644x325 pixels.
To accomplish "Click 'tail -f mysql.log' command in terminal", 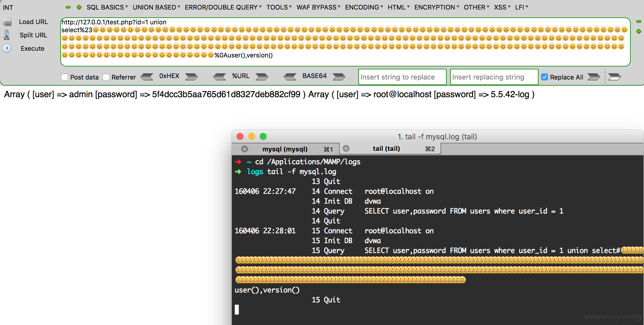I will 301,172.
